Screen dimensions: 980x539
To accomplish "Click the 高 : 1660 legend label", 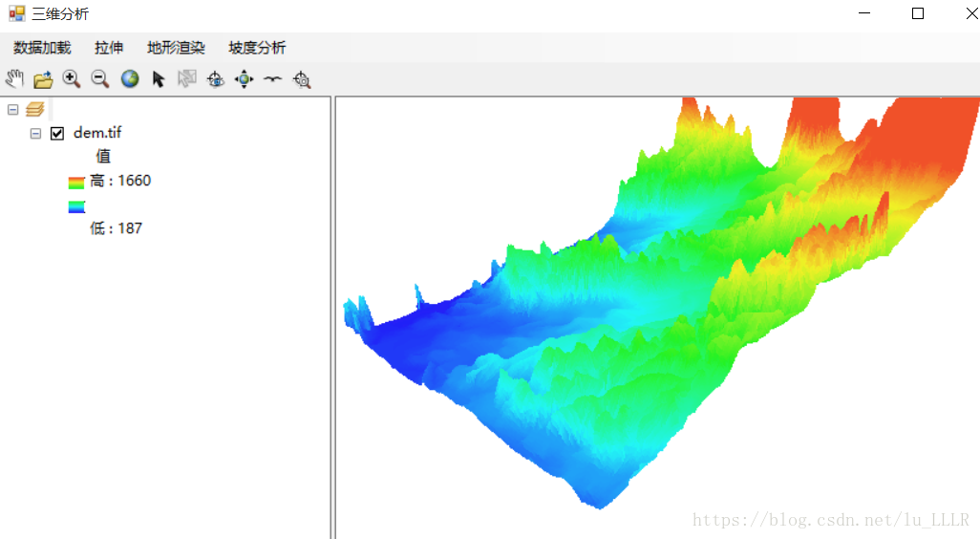I will (x=120, y=181).
